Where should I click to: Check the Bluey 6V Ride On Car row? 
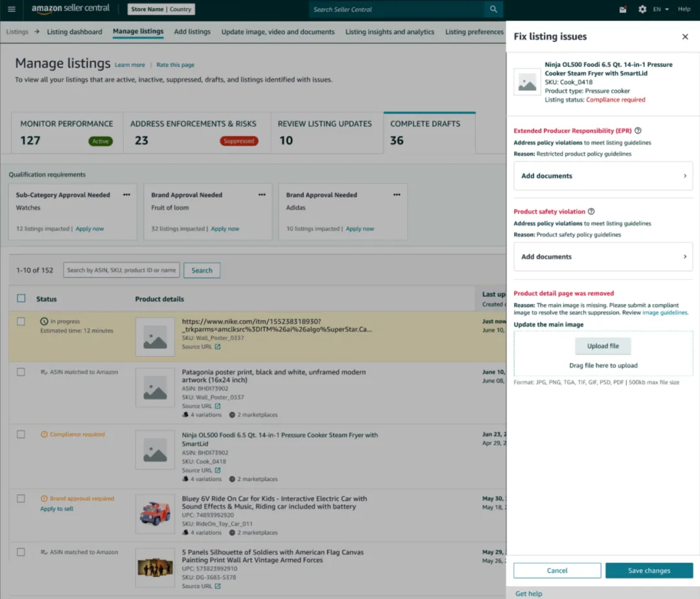pos(21,499)
